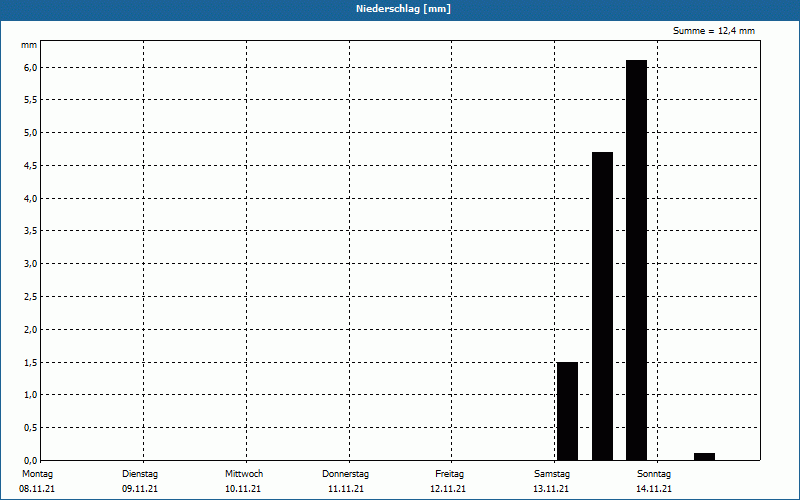Screen dimensions: 800x500
Task: Click the date 09.11.21
Action: point(140,489)
